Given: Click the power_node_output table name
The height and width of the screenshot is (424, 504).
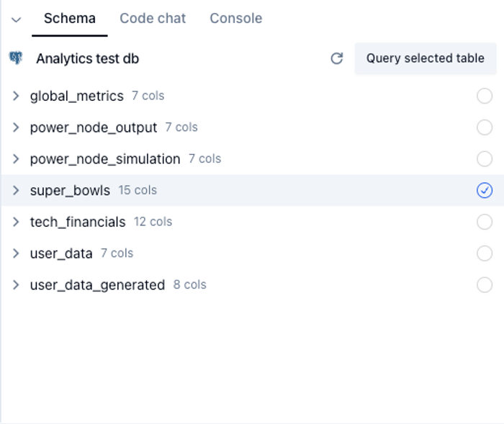Looking at the screenshot, I should pos(93,127).
